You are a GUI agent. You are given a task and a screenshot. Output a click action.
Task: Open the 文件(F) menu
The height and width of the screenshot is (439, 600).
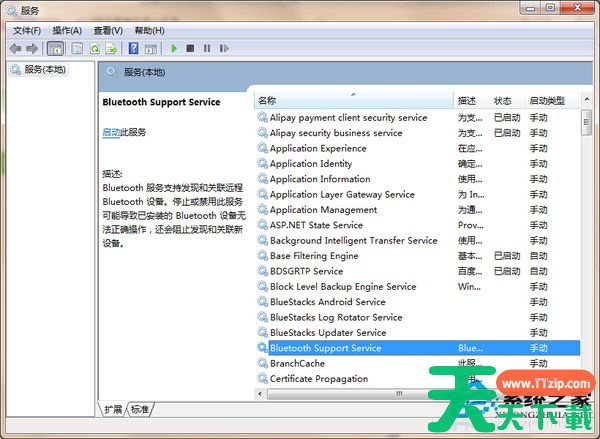coord(26,30)
